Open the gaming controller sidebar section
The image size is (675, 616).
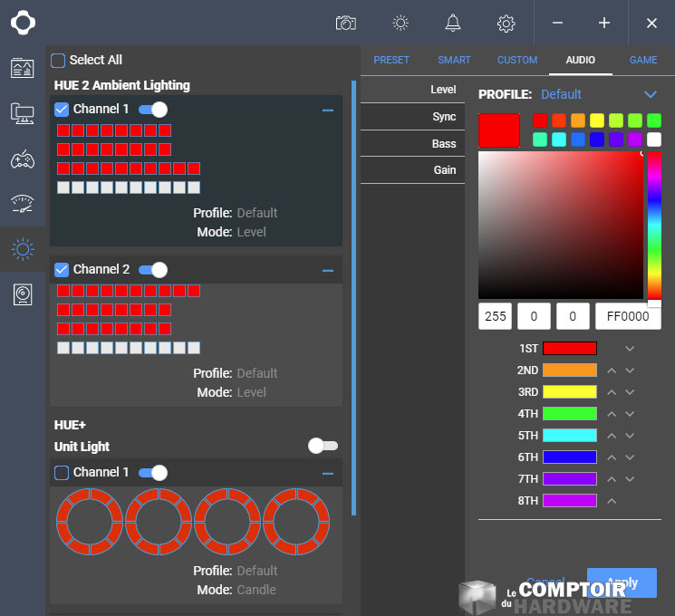click(x=23, y=159)
